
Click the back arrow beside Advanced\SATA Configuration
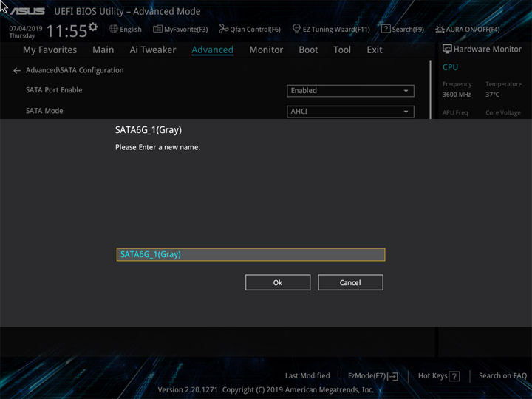click(17, 71)
